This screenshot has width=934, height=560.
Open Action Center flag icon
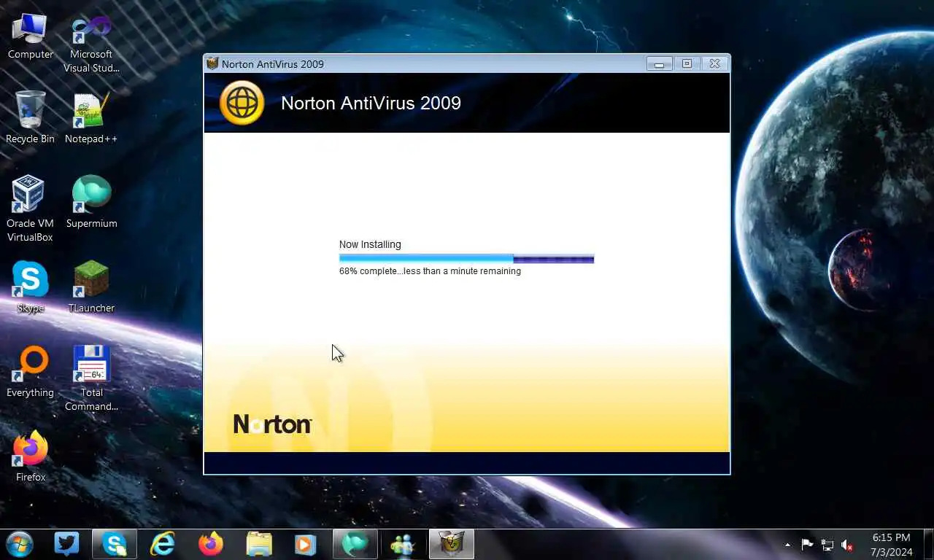click(807, 545)
